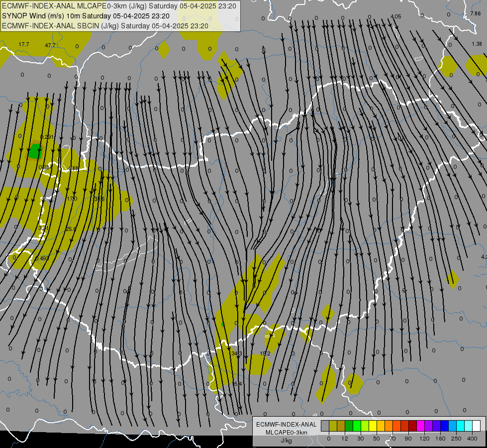Click the gray swatch in the legend
Viewport: 487px width, 448px height.
(x=325, y=426)
